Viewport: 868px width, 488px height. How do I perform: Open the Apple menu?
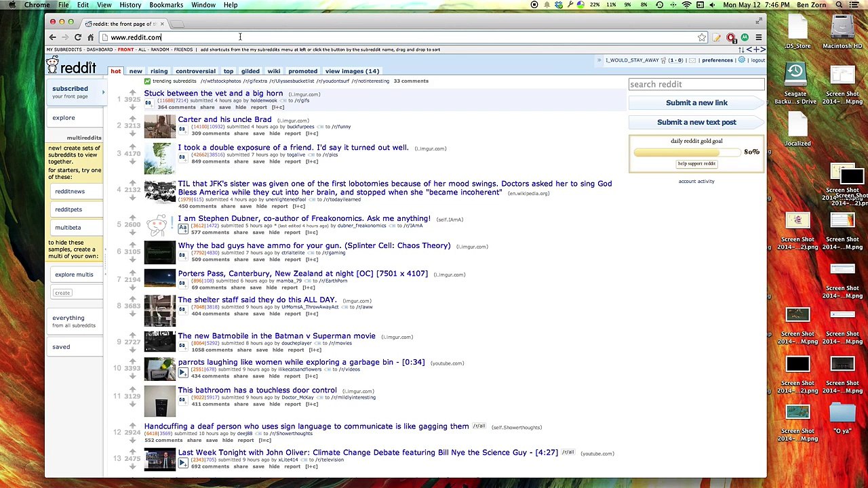[12, 5]
